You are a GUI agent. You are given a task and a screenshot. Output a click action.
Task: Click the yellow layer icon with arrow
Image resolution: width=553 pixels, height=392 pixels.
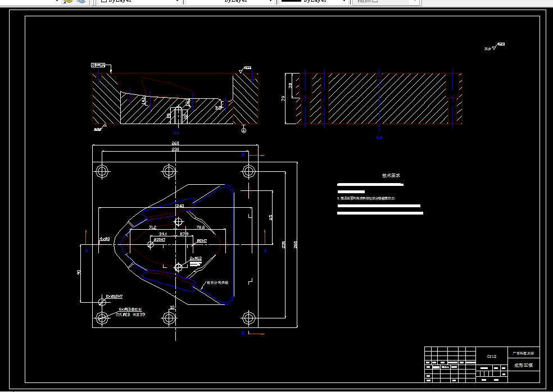[68, 2]
